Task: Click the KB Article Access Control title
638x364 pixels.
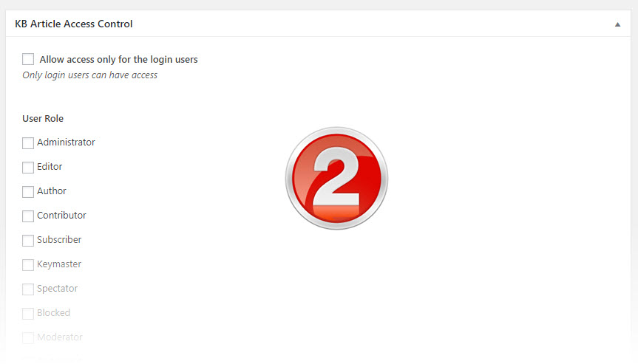Action: (74, 24)
